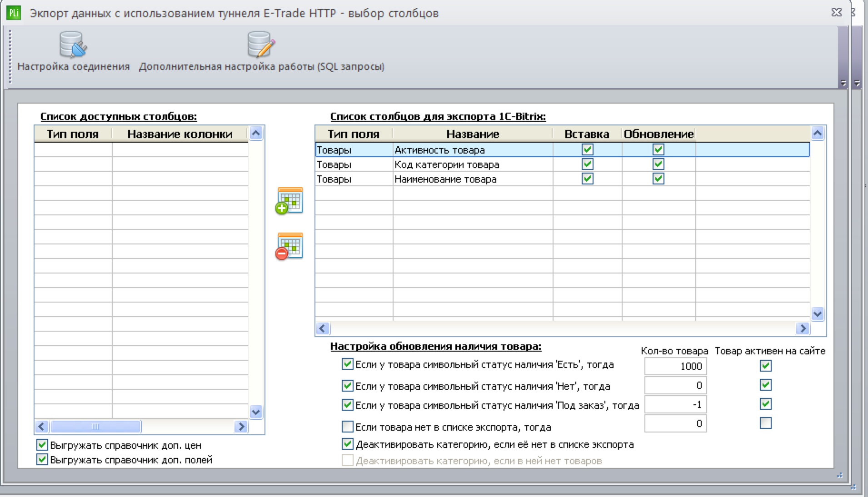The image size is (868, 497).
Task: Click 'Название колонки' column header
Action: 180,134
